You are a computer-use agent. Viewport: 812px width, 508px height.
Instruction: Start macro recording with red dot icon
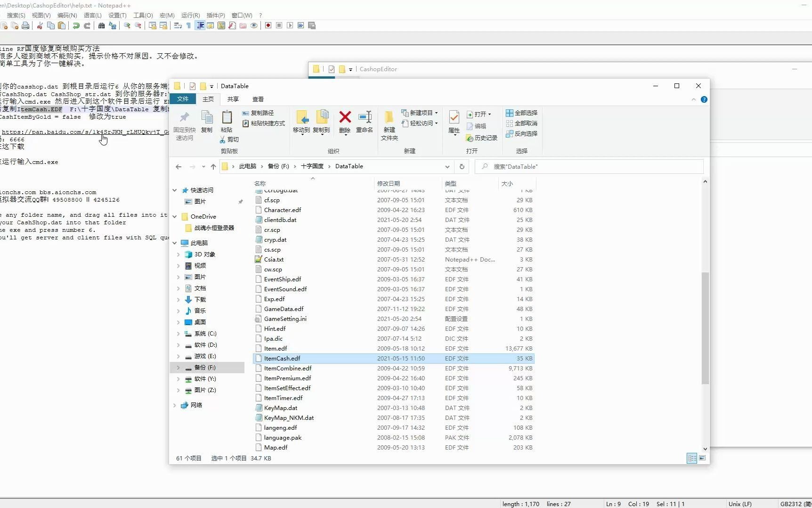[x=268, y=25]
